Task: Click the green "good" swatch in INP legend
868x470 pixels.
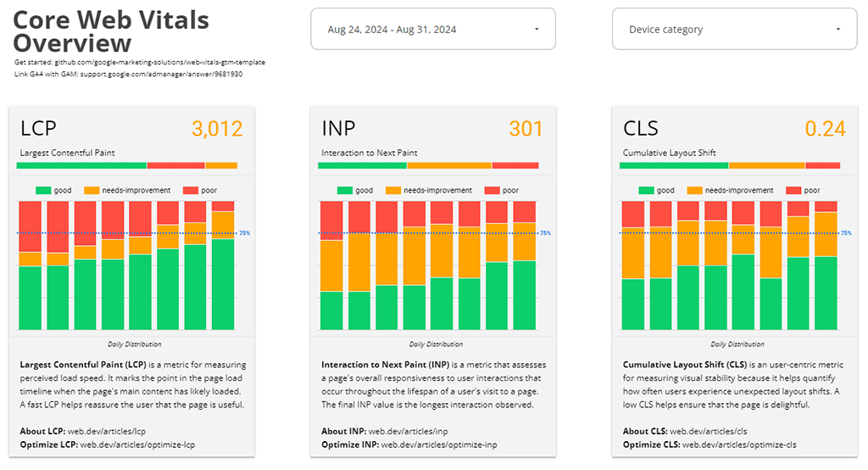Action: (x=345, y=190)
